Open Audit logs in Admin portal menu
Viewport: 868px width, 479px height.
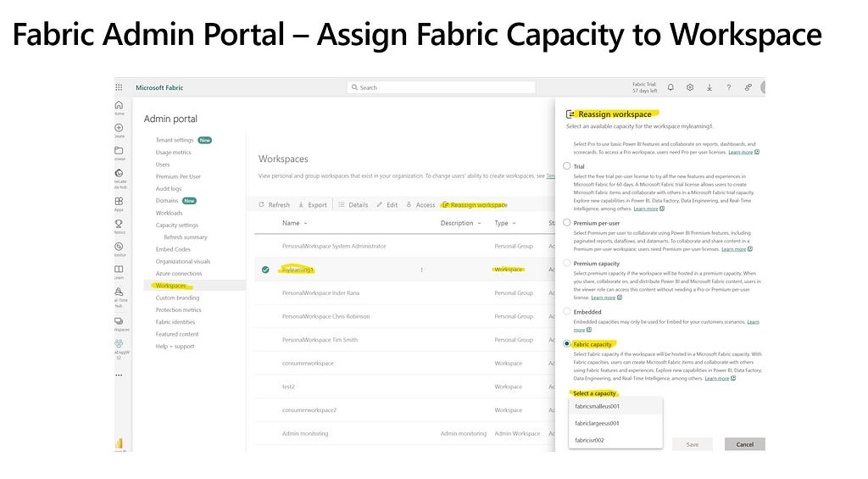[x=169, y=189]
